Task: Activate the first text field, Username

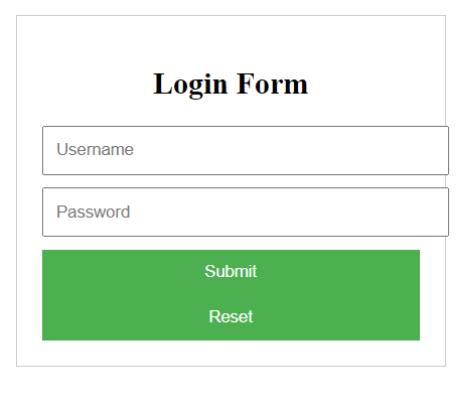Action: pos(245,150)
